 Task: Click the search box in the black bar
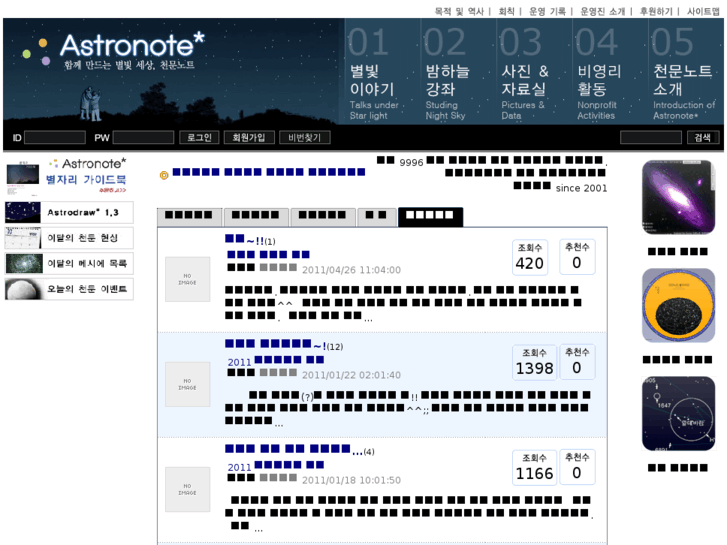click(651, 137)
